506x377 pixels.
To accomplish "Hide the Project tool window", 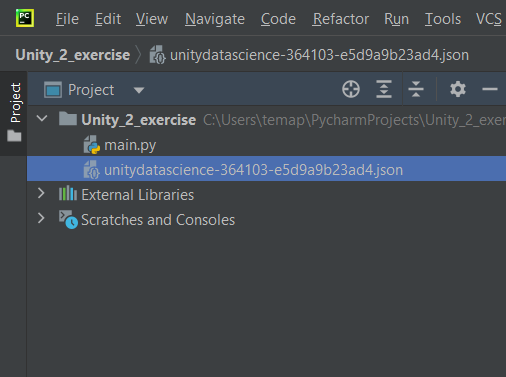I will point(490,89).
